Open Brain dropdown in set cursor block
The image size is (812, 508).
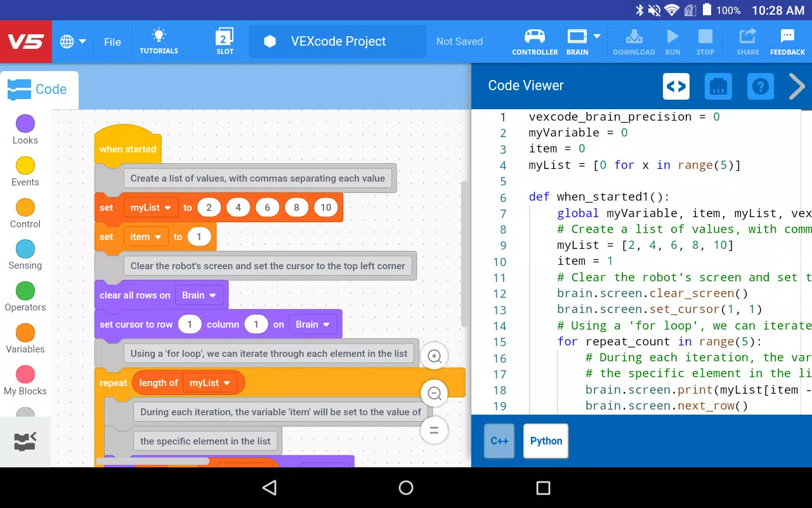click(312, 324)
